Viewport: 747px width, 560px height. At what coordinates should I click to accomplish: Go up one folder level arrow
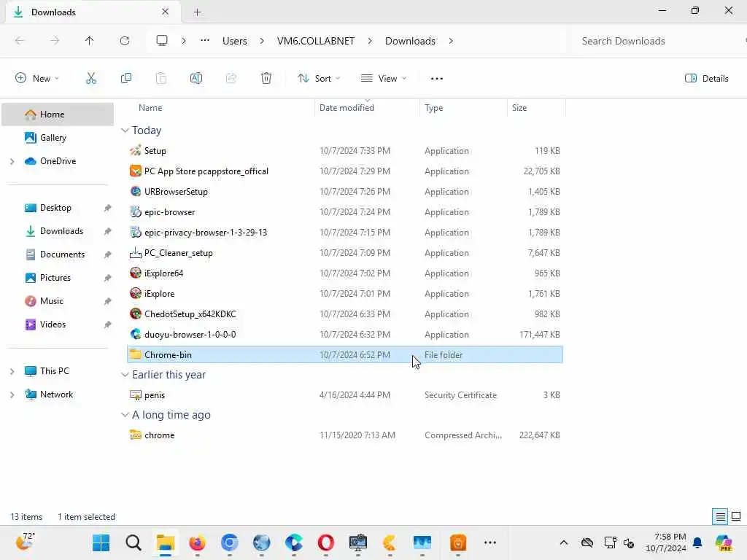(89, 41)
